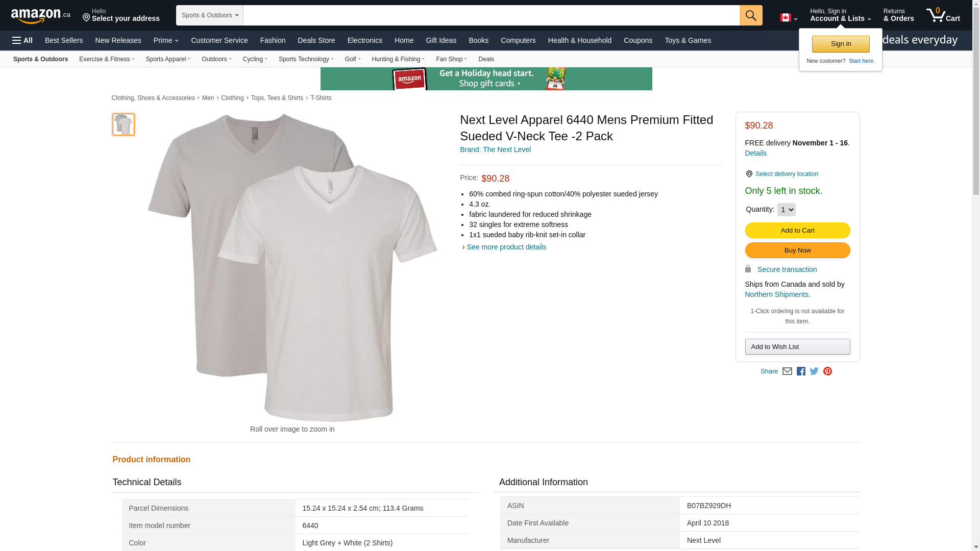Click in the search input field
980x551 pixels.
[x=491, y=15]
